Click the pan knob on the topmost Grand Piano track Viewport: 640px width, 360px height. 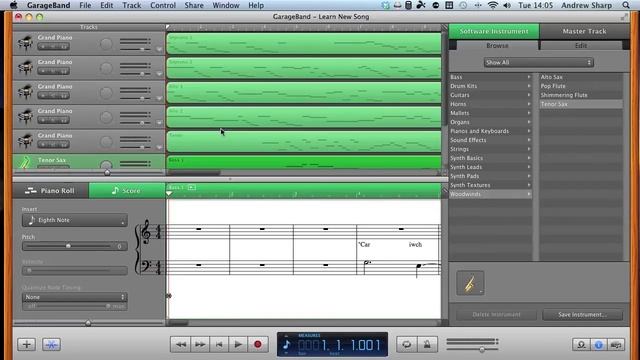coord(106,44)
